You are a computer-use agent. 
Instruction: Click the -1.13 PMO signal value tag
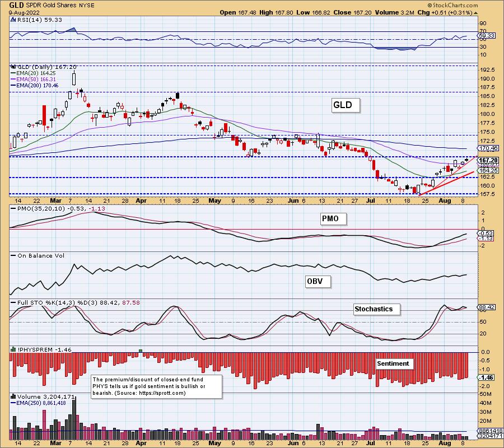[x=486, y=239]
